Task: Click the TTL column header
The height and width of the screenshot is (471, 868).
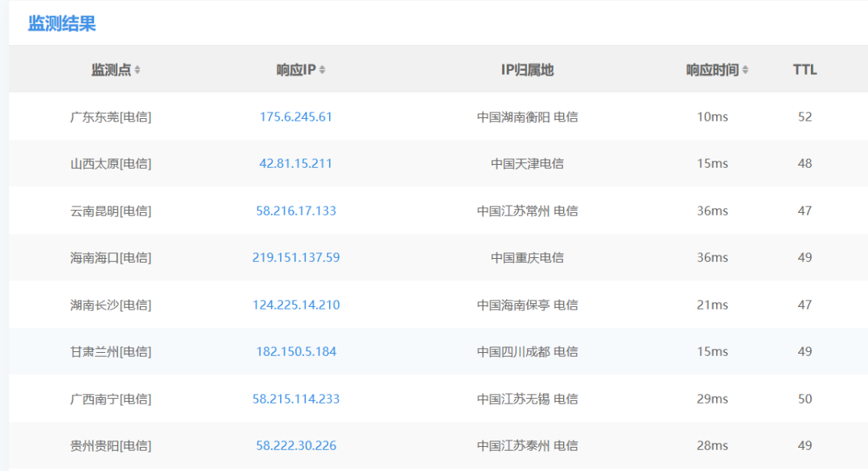Action: point(804,70)
